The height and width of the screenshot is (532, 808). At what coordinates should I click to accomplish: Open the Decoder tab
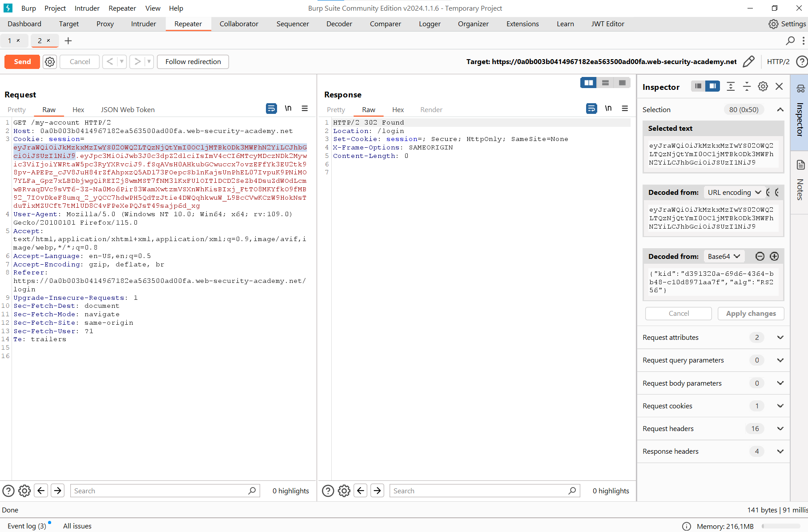(339, 24)
